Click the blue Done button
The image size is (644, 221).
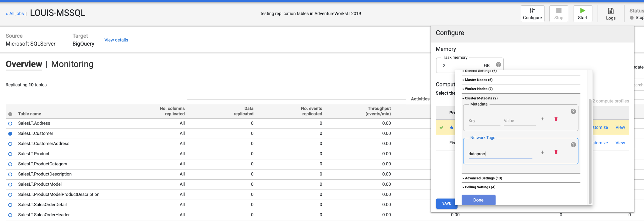pyautogui.click(x=478, y=200)
